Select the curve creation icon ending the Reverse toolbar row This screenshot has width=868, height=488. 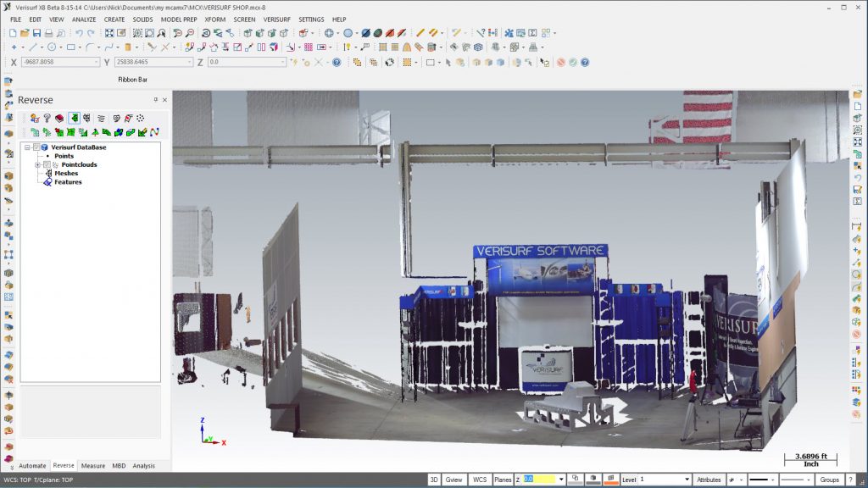pos(153,131)
